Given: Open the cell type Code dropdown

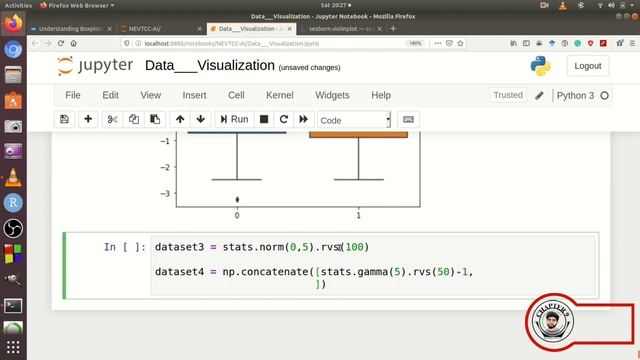Looking at the screenshot, I should pos(354,120).
